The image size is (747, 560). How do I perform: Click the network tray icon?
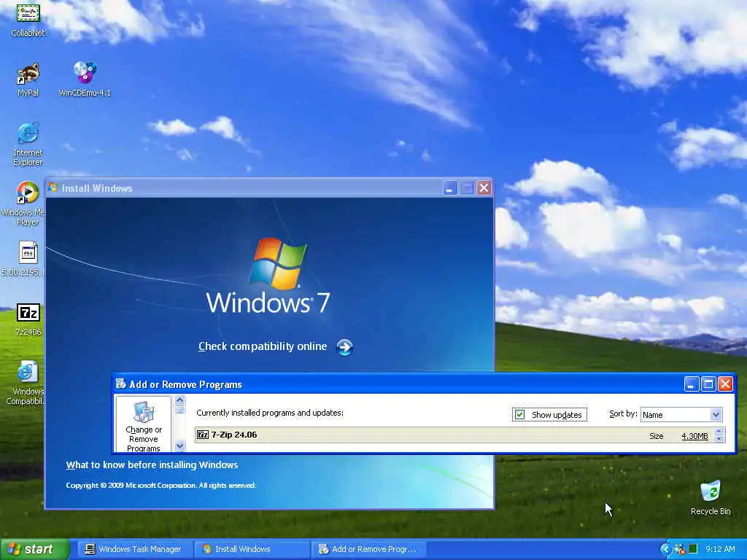(x=680, y=549)
